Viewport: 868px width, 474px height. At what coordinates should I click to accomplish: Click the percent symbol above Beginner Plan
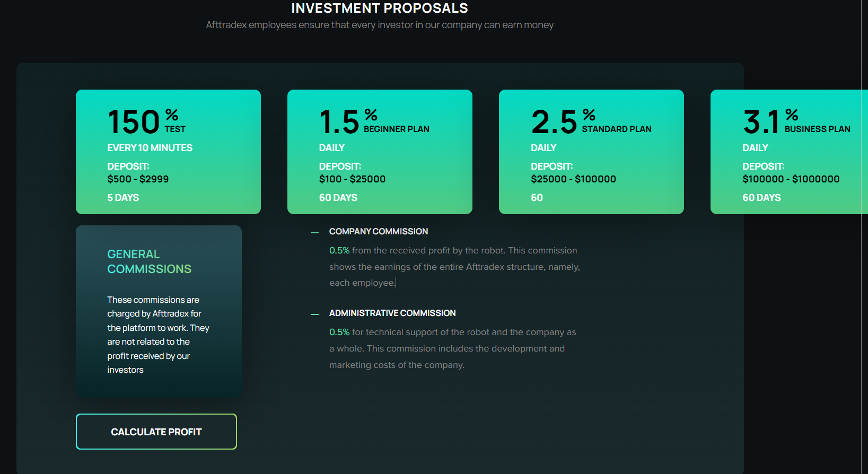click(x=371, y=115)
